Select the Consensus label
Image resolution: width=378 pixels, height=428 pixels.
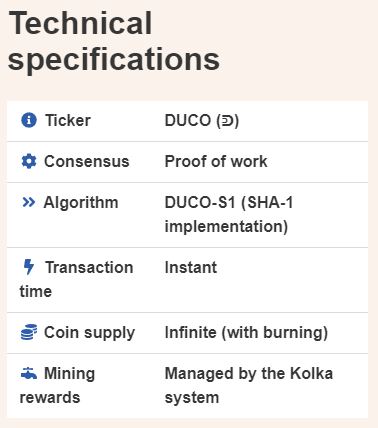point(87,161)
